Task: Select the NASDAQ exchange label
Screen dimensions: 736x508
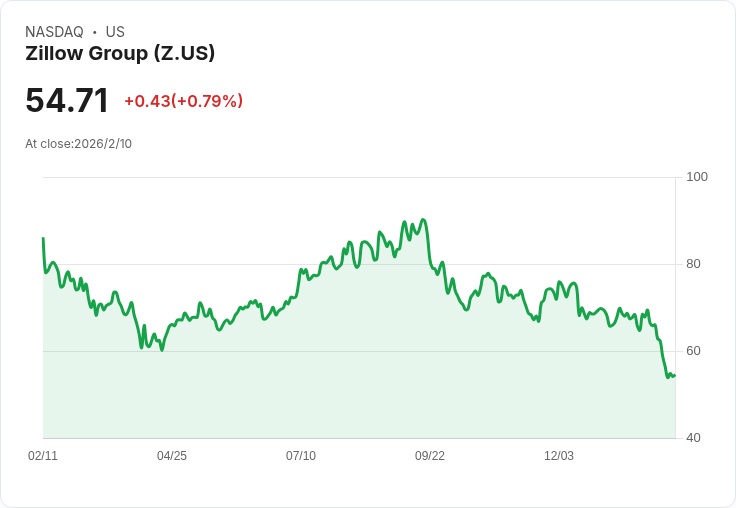Action: 54,32
